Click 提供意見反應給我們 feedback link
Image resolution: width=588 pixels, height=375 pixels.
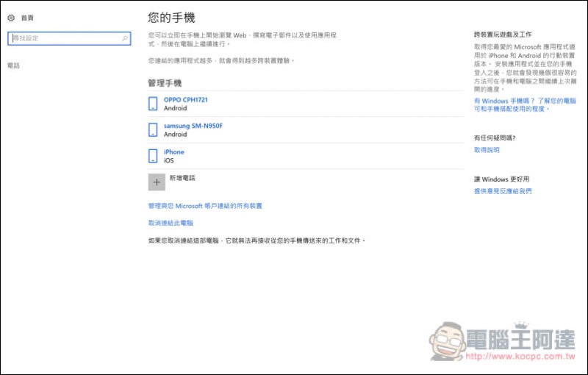(503, 191)
